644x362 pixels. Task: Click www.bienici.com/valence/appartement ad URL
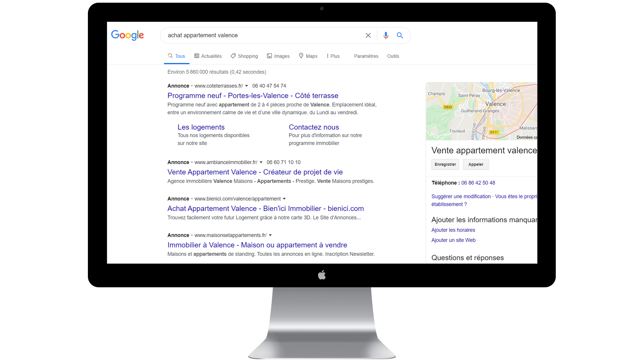237,199
